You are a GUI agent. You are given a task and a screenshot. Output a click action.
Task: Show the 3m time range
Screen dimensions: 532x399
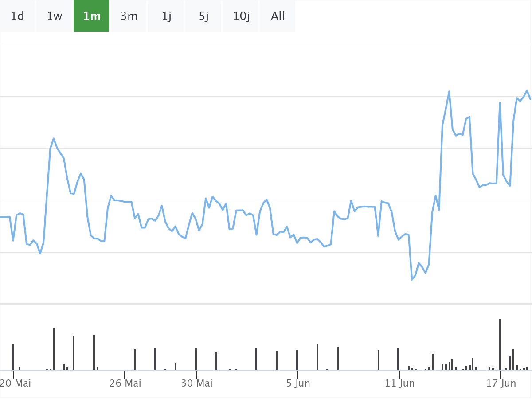pos(129,16)
